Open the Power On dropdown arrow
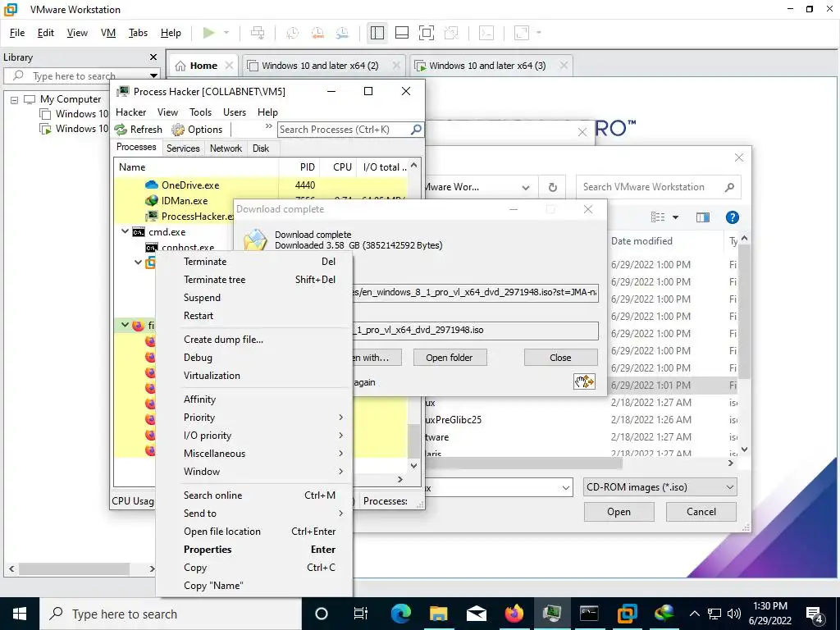The image size is (840, 630). (x=226, y=33)
